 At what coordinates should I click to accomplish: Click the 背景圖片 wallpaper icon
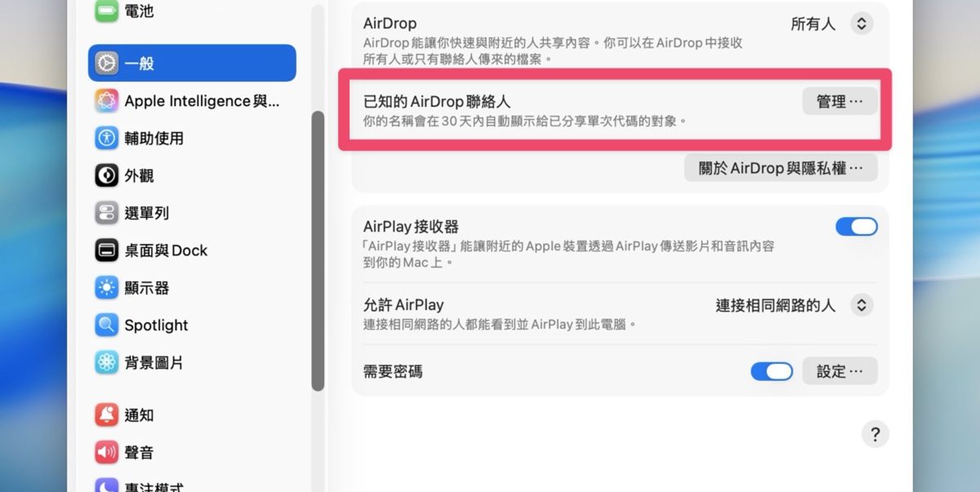107,362
